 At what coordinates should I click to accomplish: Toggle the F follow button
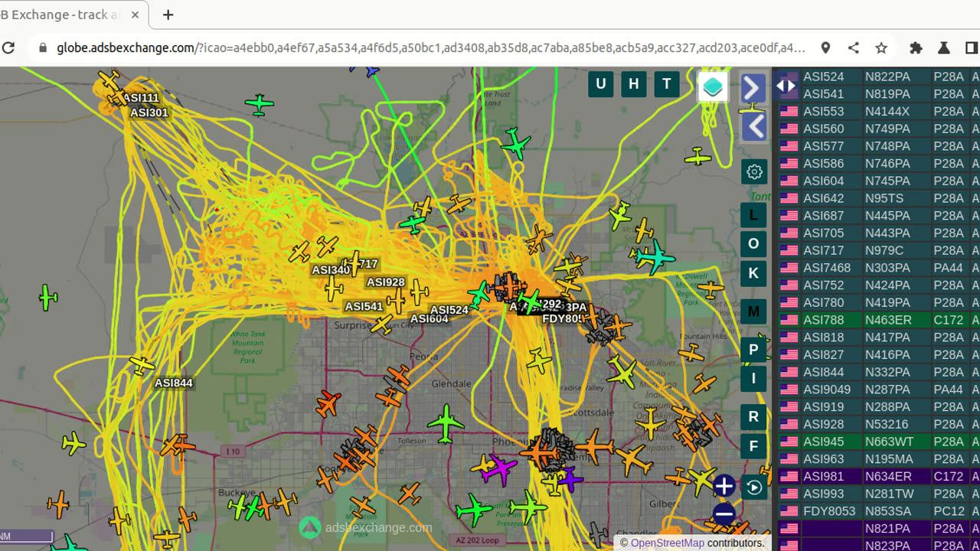754,446
